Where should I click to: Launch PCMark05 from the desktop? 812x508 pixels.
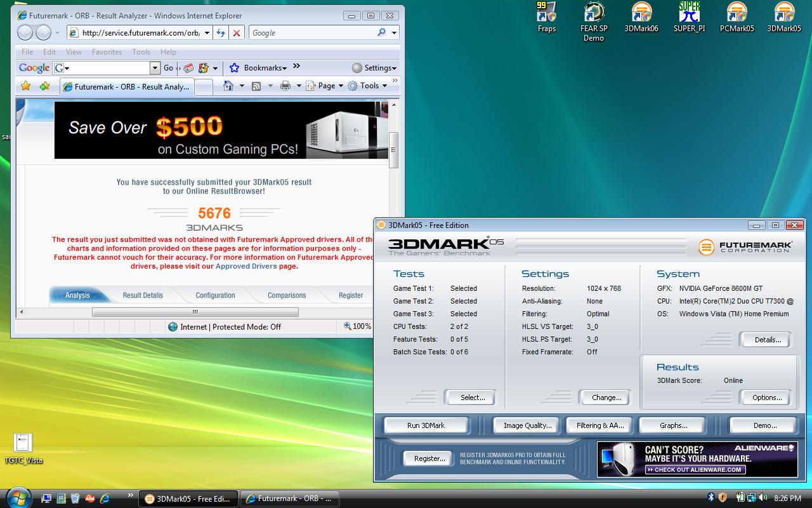[x=737, y=17]
